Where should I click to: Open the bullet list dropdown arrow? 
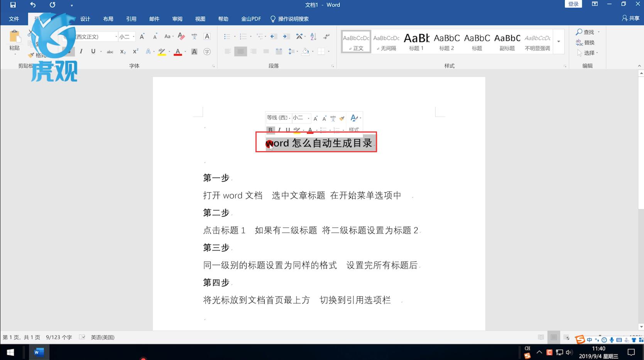pos(235,37)
